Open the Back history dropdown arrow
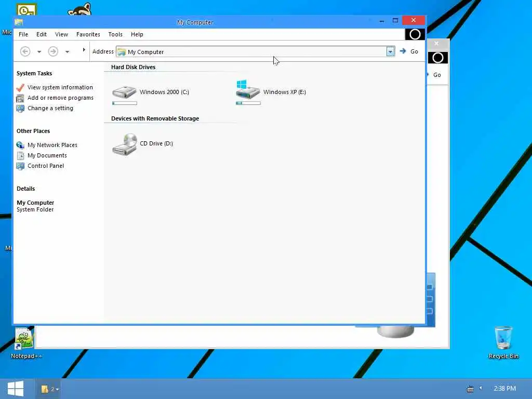532x399 pixels. (x=39, y=52)
